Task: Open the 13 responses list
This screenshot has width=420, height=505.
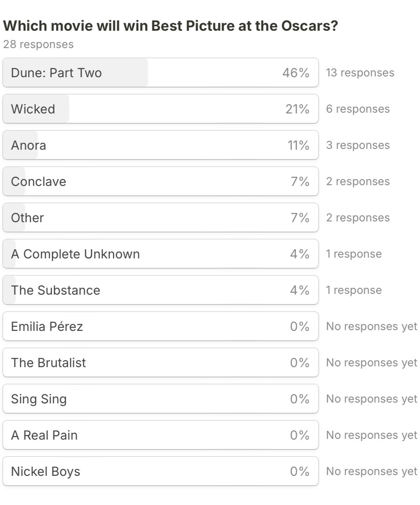Action: (x=360, y=73)
